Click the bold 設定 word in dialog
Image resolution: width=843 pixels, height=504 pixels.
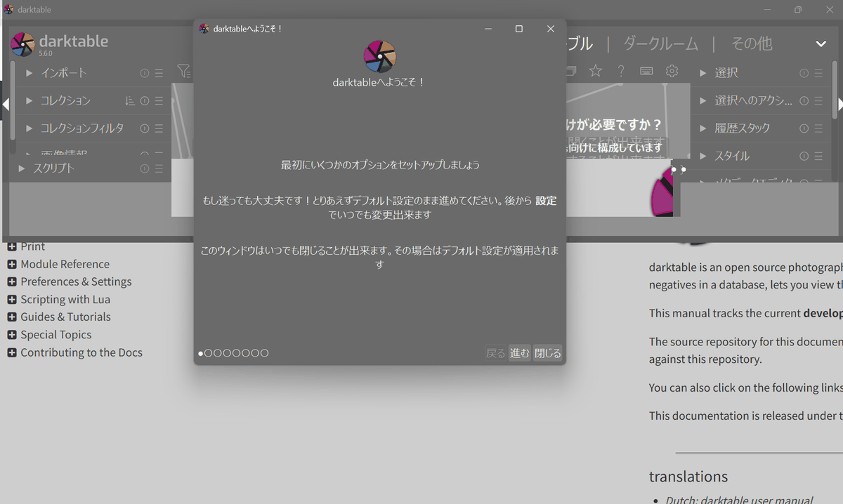546,201
